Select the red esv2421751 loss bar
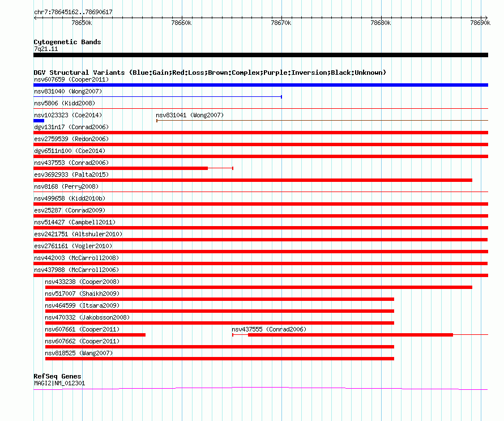The height and width of the screenshot is (421, 504). pyautogui.click(x=260, y=240)
